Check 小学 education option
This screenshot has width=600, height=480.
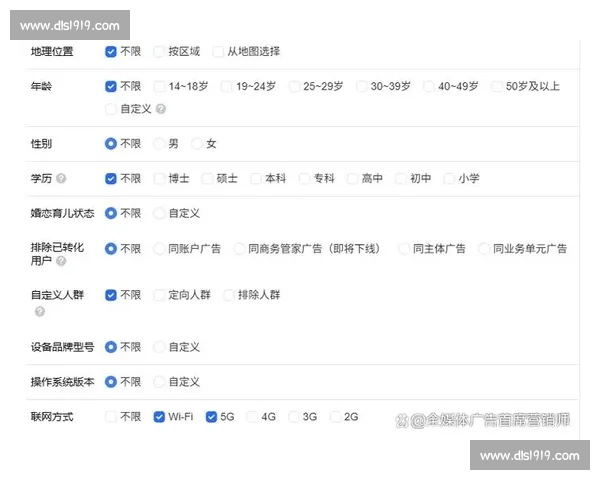point(449,179)
